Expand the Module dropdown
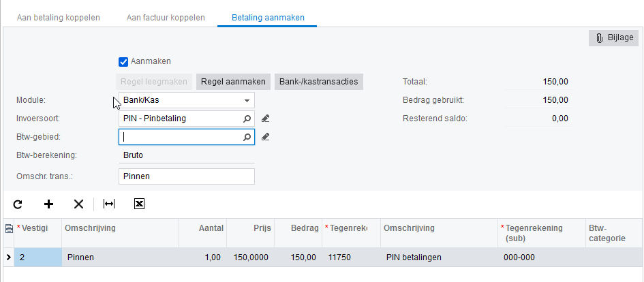The width and height of the screenshot is (644, 282). pos(247,101)
